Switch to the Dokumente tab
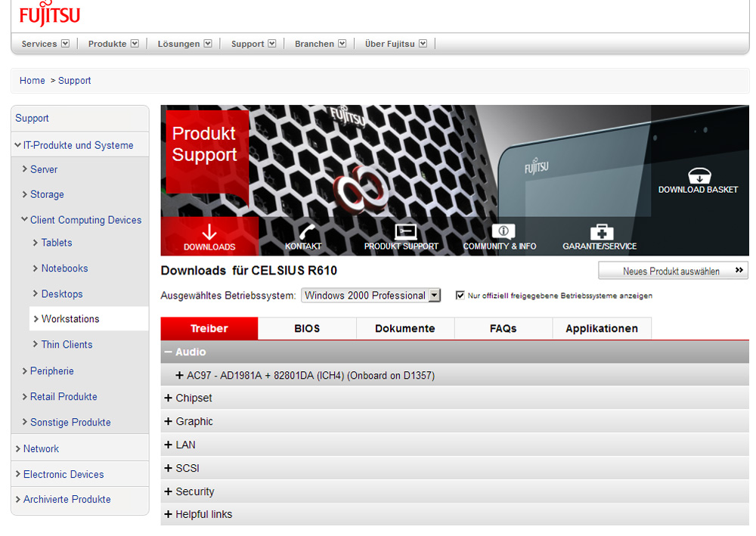This screenshot has width=756, height=536. coord(405,328)
